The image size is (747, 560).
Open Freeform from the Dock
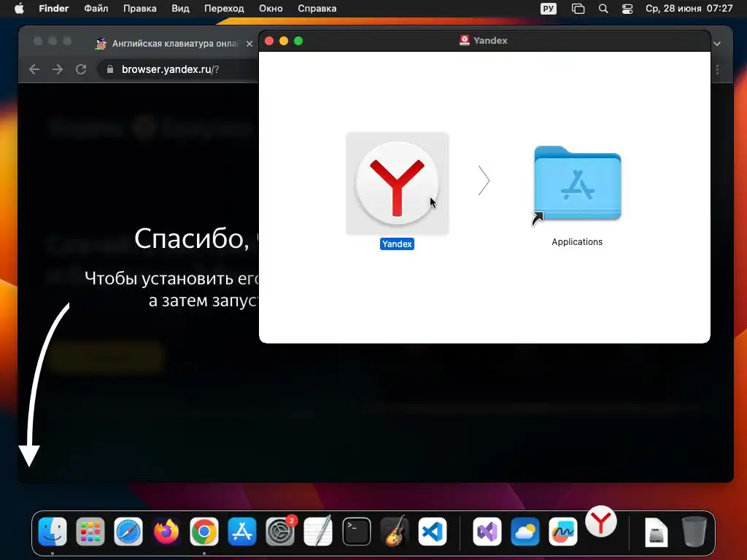coord(562,531)
